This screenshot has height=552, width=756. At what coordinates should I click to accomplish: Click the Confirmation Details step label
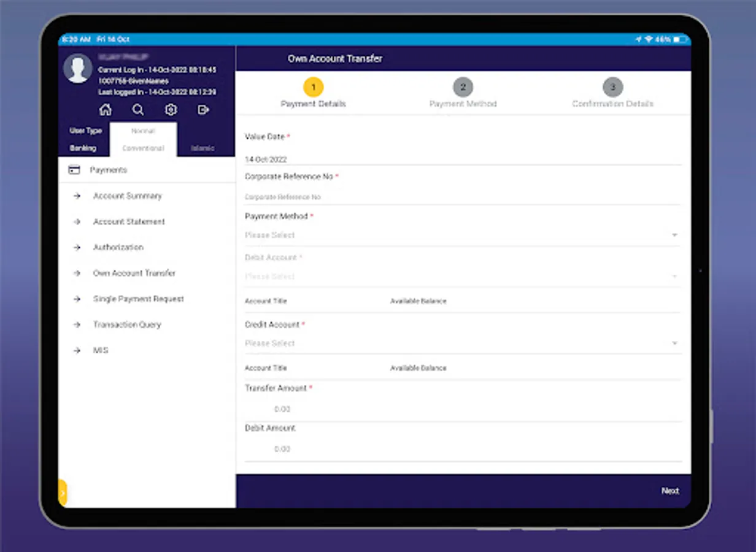click(612, 104)
